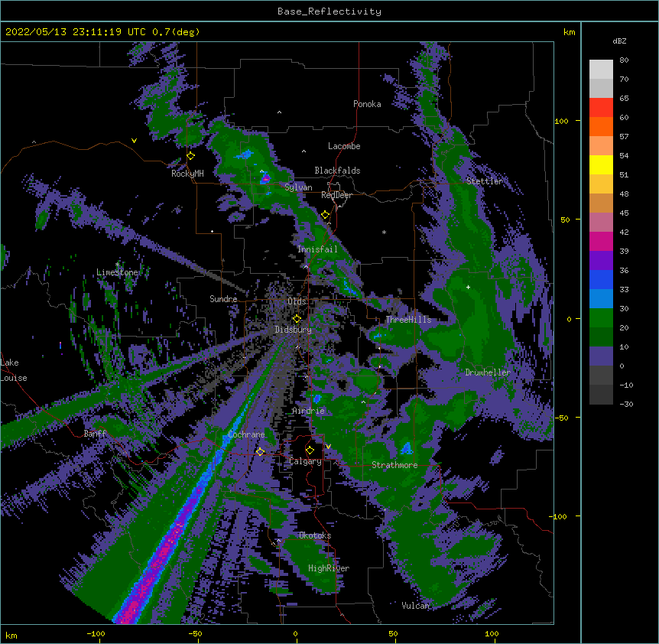Click the yellow diamond marker below RedDeer
The height and width of the screenshot is (644, 659).
(x=326, y=215)
